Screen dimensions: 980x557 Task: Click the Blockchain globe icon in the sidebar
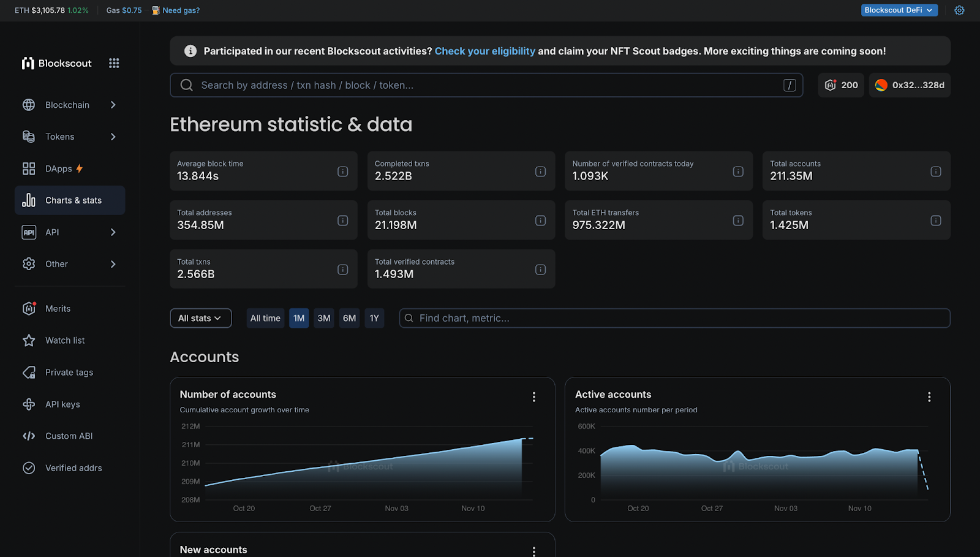tap(29, 105)
